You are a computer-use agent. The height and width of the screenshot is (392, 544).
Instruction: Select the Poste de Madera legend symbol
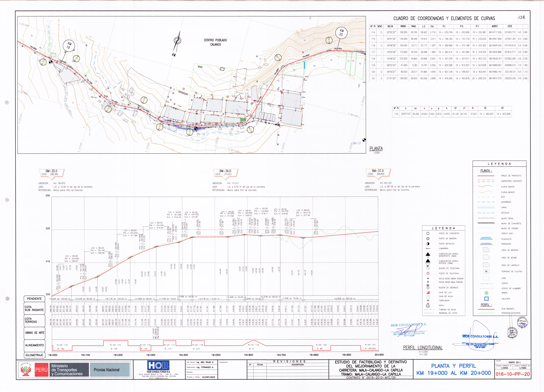pos(428,239)
